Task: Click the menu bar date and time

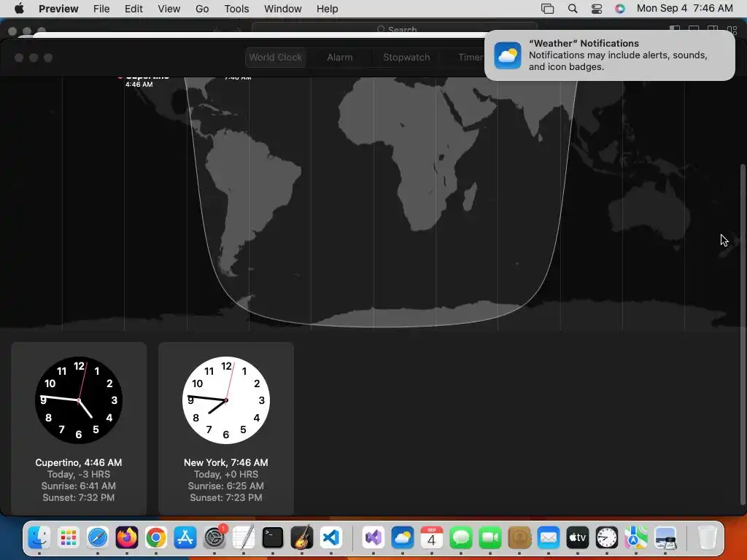Action: click(x=684, y=9)
